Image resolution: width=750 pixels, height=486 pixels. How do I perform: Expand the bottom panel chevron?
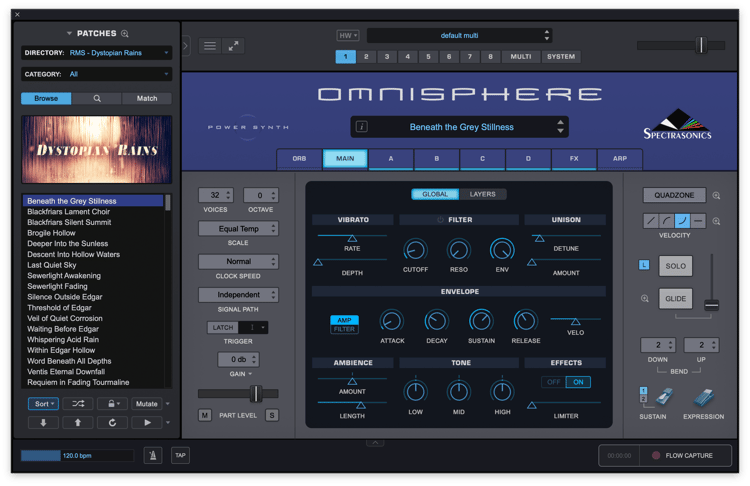pos(375,442)
